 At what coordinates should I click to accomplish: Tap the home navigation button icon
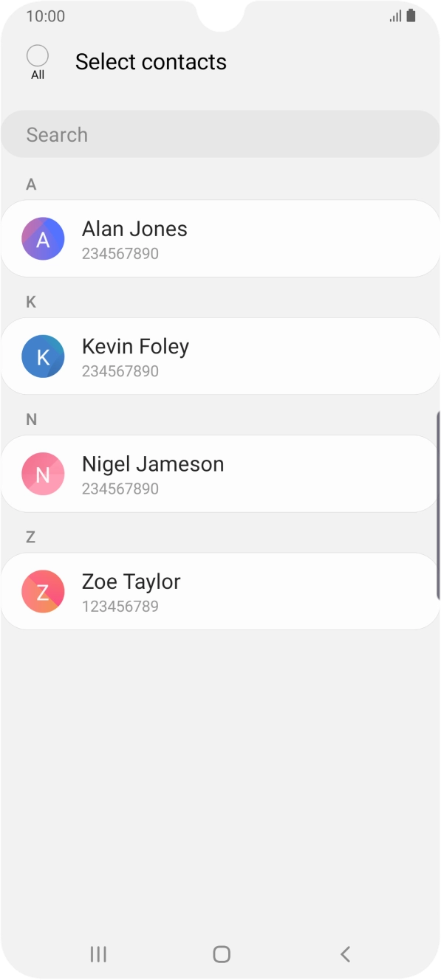click(221, 954)
